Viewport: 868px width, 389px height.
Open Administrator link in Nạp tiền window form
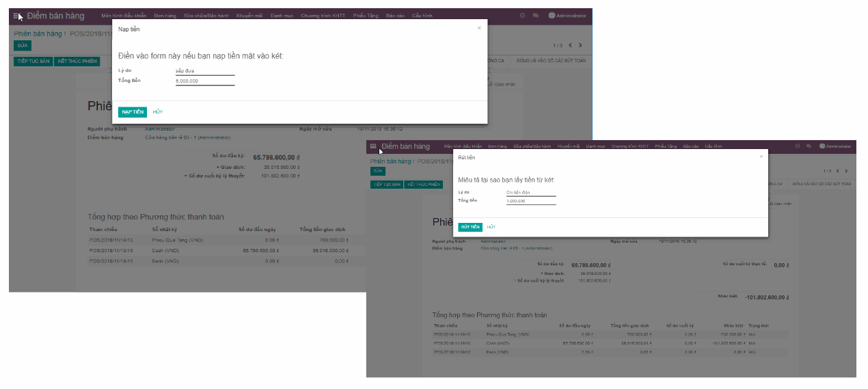click(160, 129)
